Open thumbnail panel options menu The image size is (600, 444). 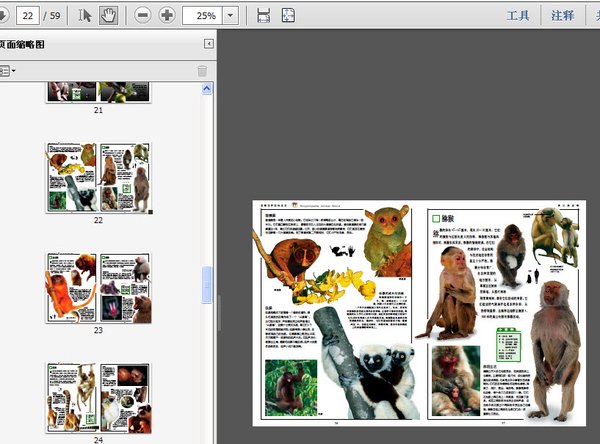pyautogui.click(x=7, y=71)
